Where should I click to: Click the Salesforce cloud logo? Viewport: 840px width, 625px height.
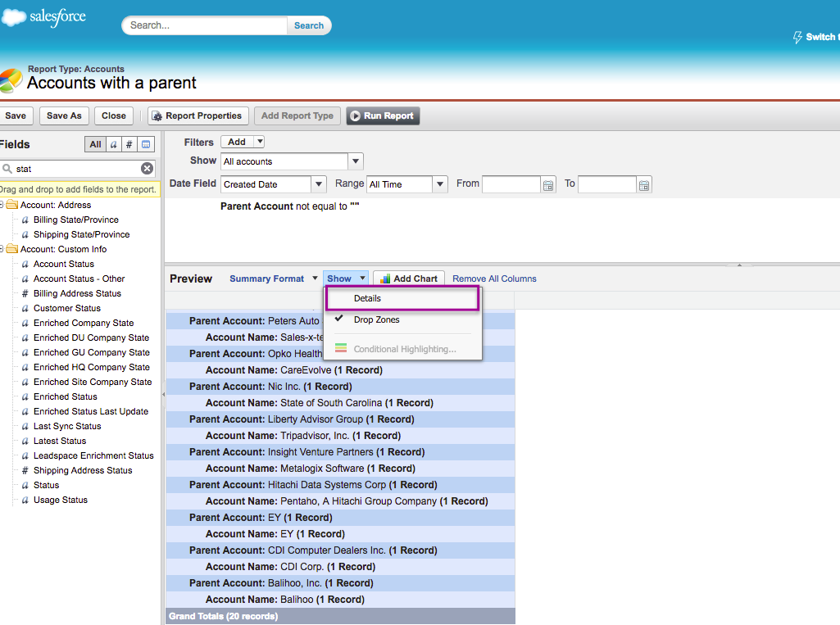(13, 17)
